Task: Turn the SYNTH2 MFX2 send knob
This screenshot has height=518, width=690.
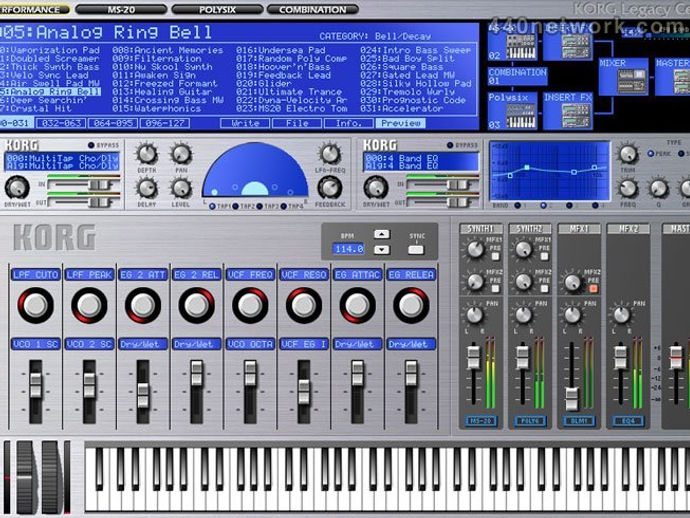Action: 524,281
